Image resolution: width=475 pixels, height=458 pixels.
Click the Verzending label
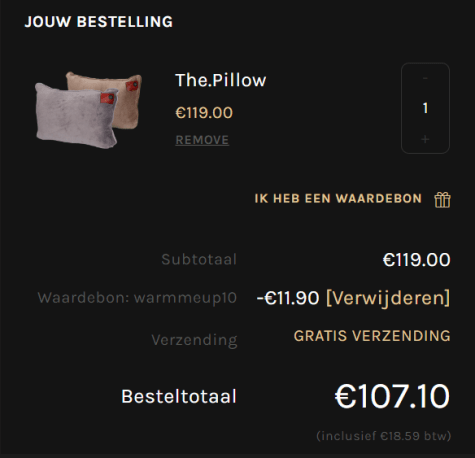[x=194, y=340]
